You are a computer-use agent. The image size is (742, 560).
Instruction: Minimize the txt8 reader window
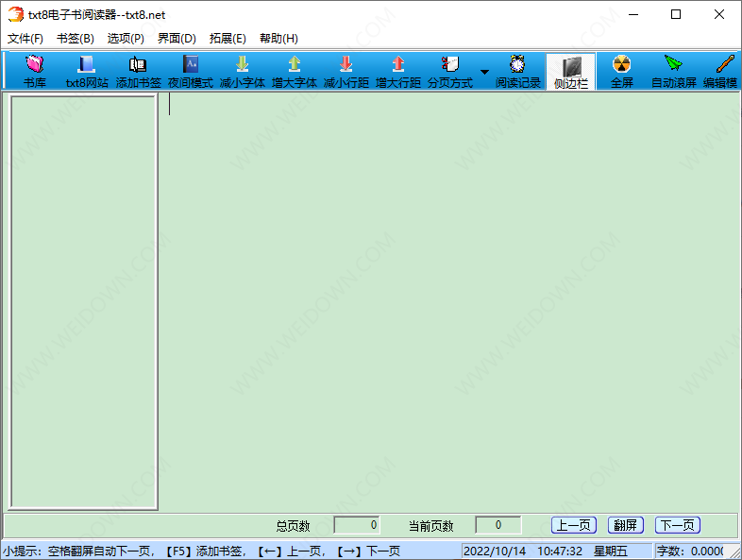[633, 14]
